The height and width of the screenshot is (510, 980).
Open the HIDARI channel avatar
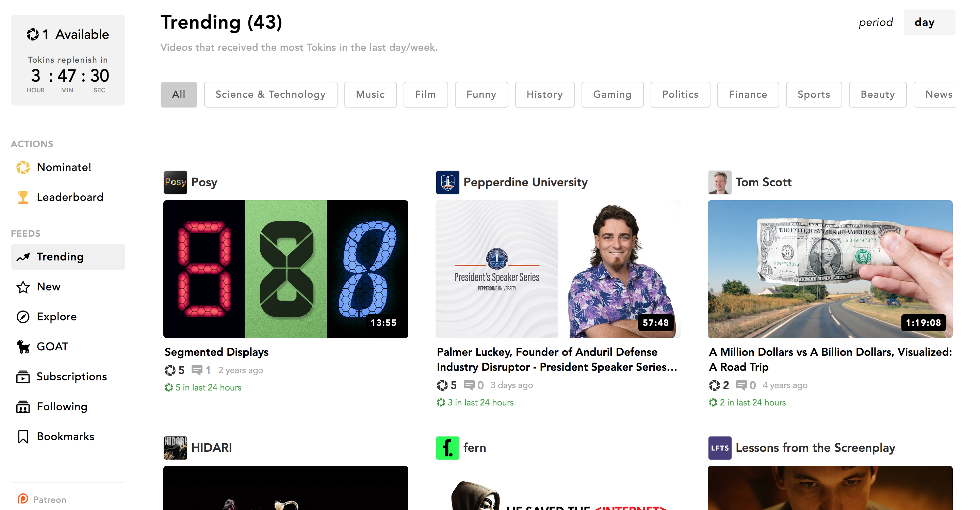175,448
